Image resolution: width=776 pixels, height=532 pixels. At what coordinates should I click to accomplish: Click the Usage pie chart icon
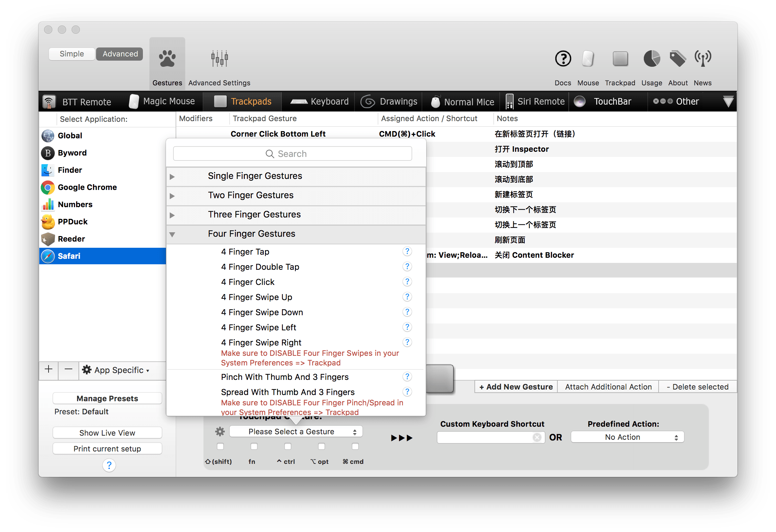coord(651,59)
